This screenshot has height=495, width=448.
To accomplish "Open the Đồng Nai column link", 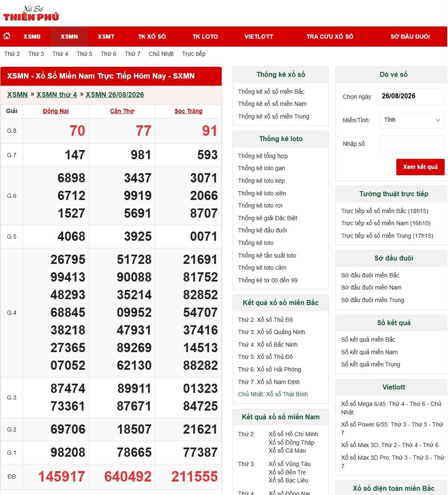I will click(56, 111).
